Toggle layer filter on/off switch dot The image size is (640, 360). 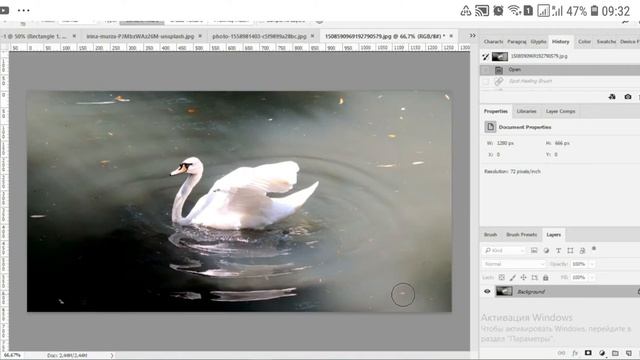click(x=594, y=249)
